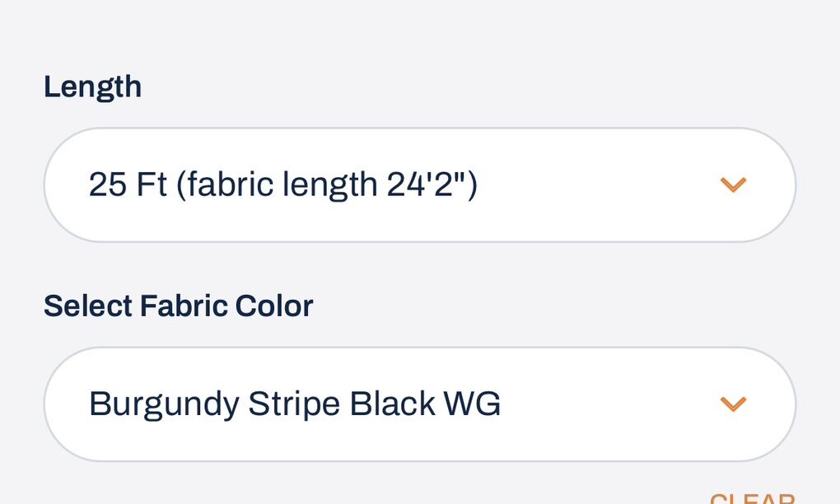Click the "Length" label
The image size is (840, 504).
[92, 86]
